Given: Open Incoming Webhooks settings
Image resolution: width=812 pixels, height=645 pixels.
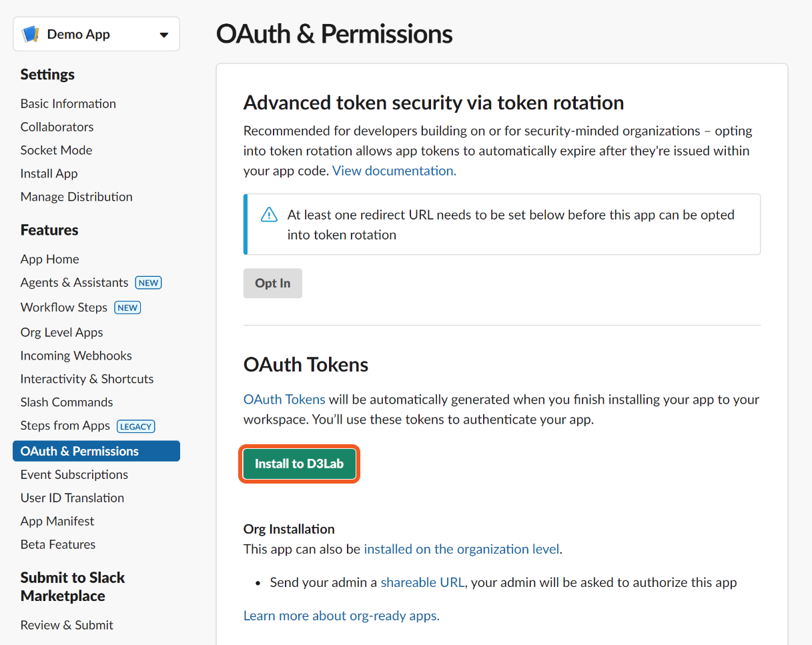Looking at the screenshot, I should pyautogui.click(x=76, y=356).
